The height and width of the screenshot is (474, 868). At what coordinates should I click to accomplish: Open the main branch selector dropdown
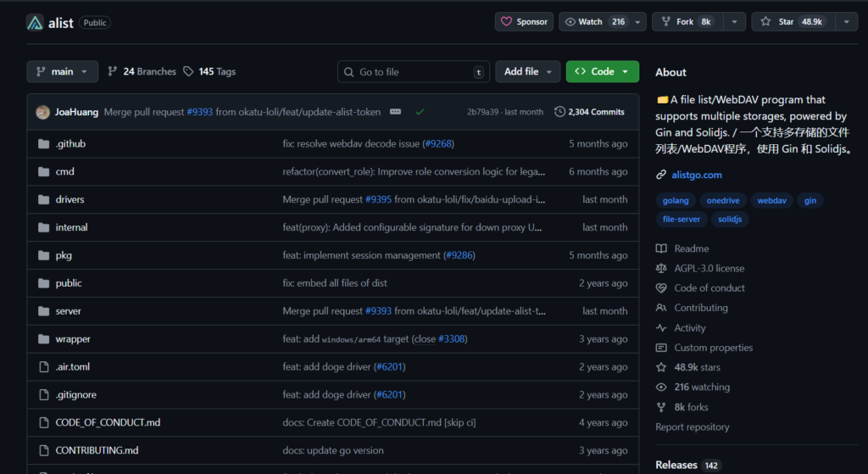[x=62, y=72]
